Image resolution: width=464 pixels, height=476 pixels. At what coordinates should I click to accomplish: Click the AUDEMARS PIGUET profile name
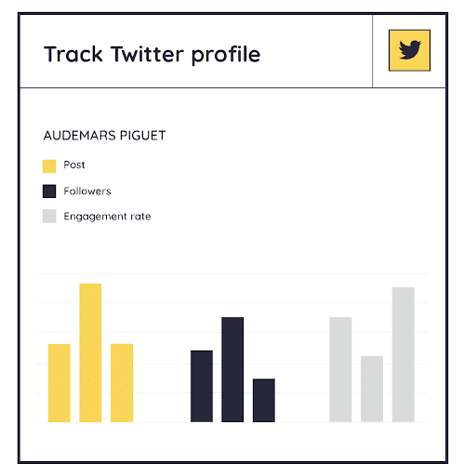104,136
